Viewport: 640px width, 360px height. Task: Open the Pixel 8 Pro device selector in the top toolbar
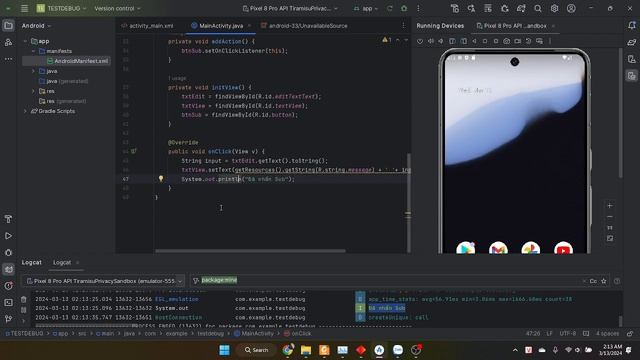click(290, 8)
